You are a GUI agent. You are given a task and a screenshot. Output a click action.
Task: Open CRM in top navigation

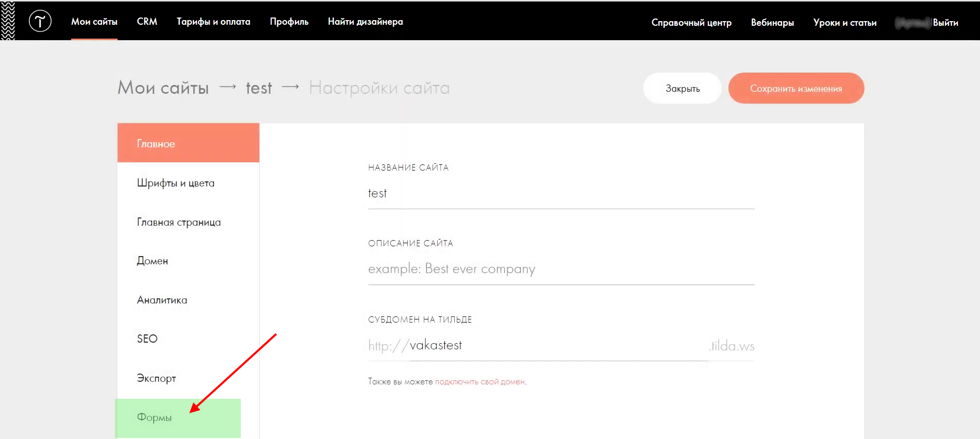[147, 22]
